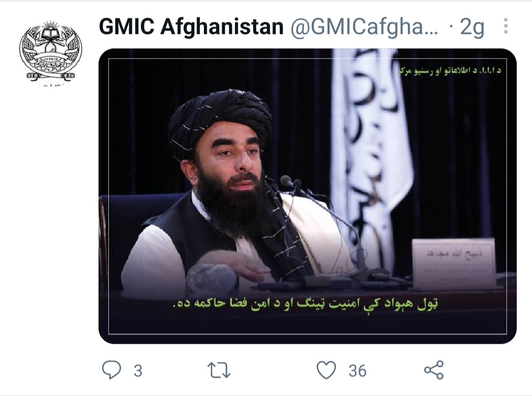Open the GMIC Afghanistan emblem avatar
Image resolution: width=532 pixels, height=396 pixels.
pos(51,52)
